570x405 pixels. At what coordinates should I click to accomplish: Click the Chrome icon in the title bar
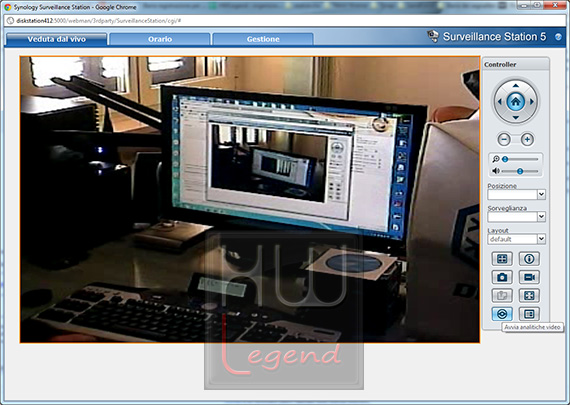click(8, 7)
